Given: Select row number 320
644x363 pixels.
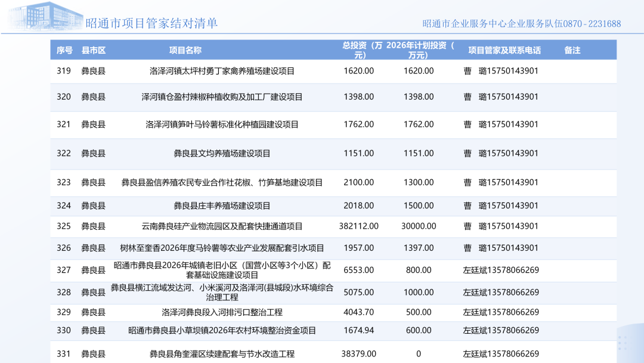Looking at the screenshot, I should pyautogui.click(x=64, y=97).
